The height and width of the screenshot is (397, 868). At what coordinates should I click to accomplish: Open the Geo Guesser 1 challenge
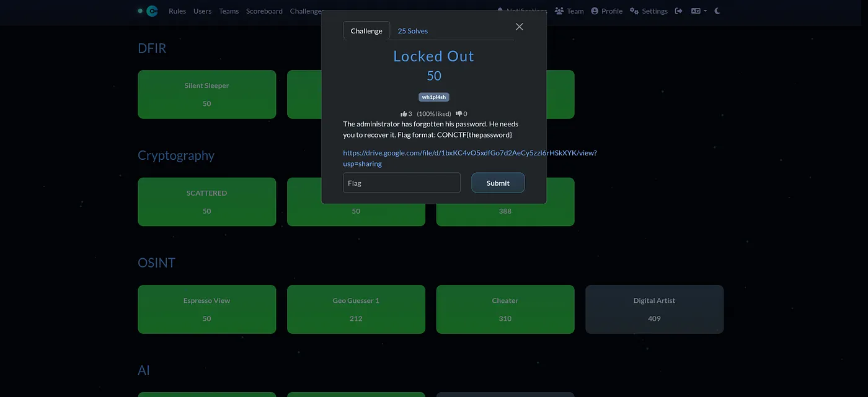coord(356,309)
